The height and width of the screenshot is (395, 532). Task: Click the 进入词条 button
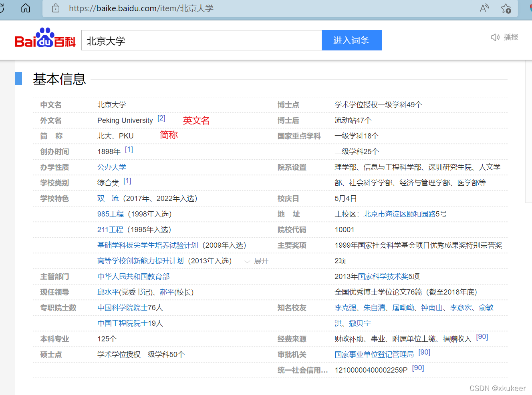(x=352, y=40)
